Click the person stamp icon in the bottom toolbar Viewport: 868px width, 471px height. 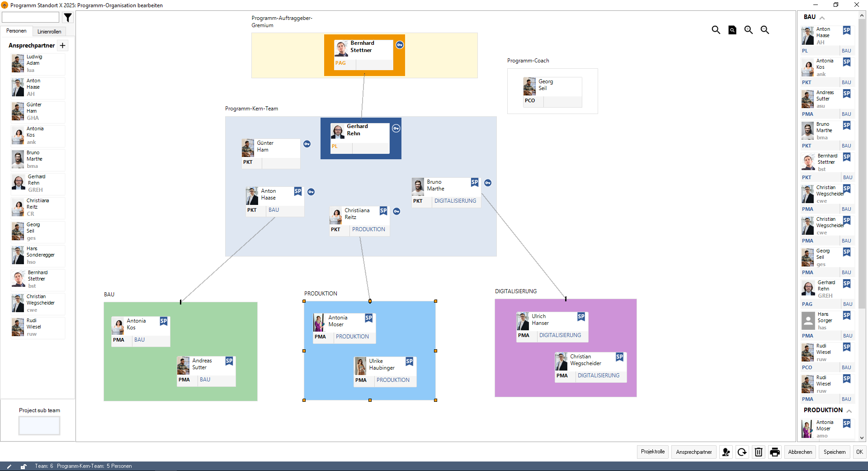pos(726,452)
